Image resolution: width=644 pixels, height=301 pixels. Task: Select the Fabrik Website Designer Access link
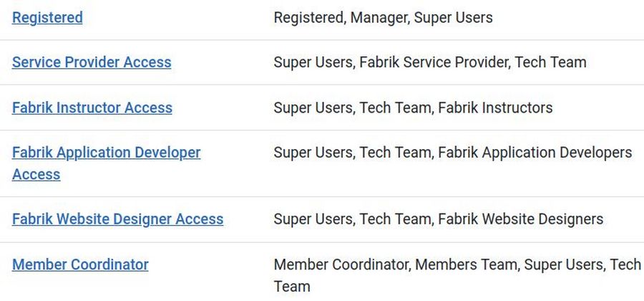pyautogui.click(x=117, y=219)
